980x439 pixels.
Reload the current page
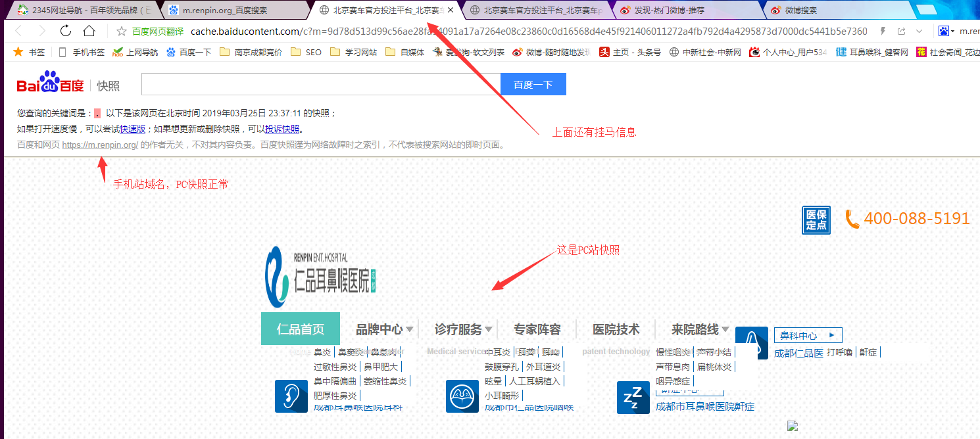(66, 31)
